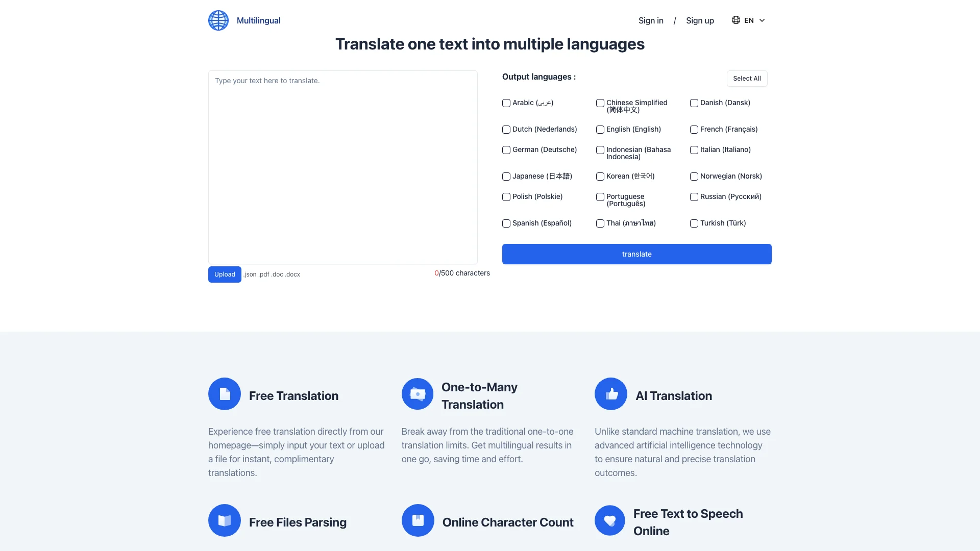This screenshot has height=551, width=980.
Task: Click Select All output languages button
Action: pyautogui.click(x=746, y=78)
